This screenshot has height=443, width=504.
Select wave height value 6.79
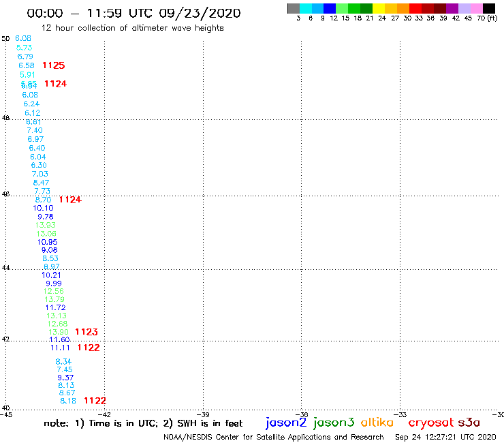25,57
